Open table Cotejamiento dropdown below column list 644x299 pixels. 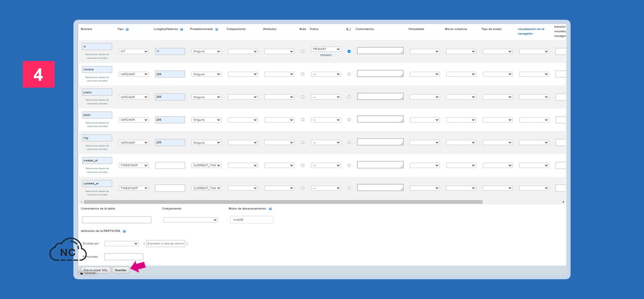pos(191,220)
